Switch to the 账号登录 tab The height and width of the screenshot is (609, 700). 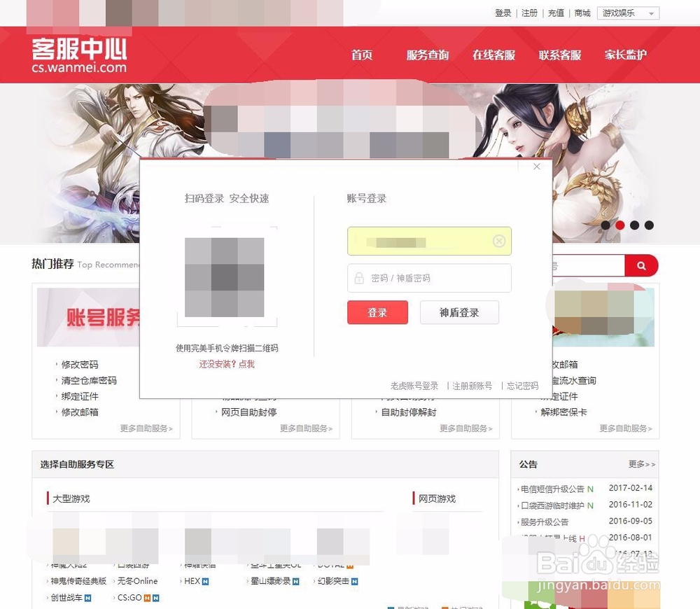(x=365, y=198)
